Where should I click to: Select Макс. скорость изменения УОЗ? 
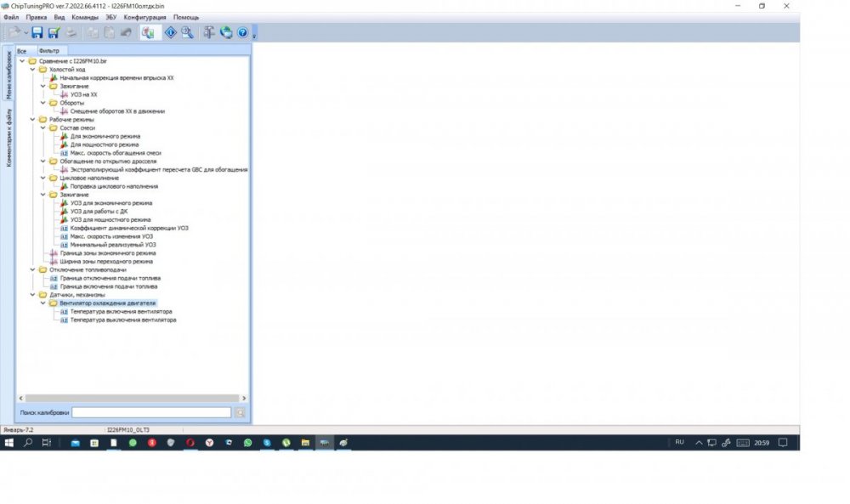click(x=111, y=237)
